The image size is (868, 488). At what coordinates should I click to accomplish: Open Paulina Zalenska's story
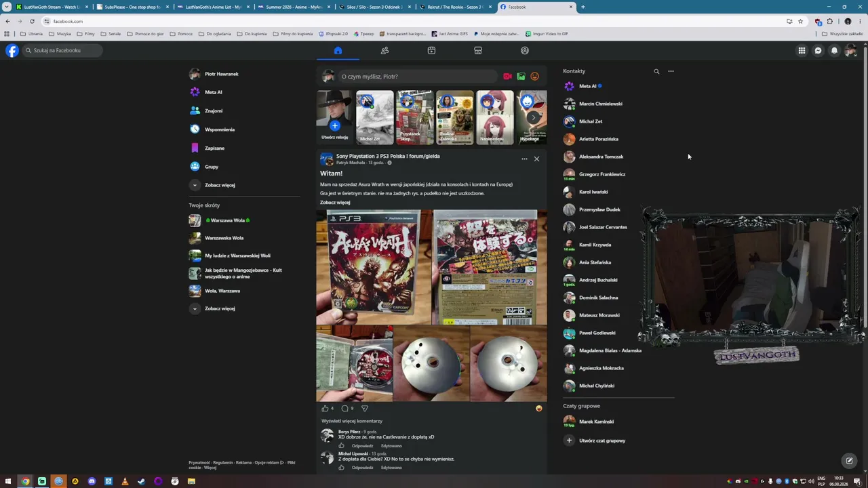point(454,117)
